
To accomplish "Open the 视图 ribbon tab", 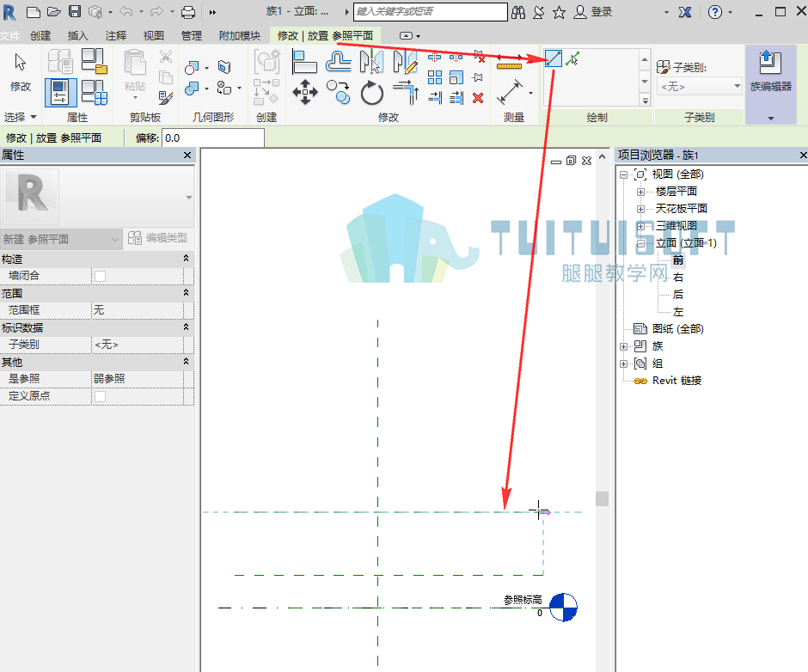I will click(154, 35).
